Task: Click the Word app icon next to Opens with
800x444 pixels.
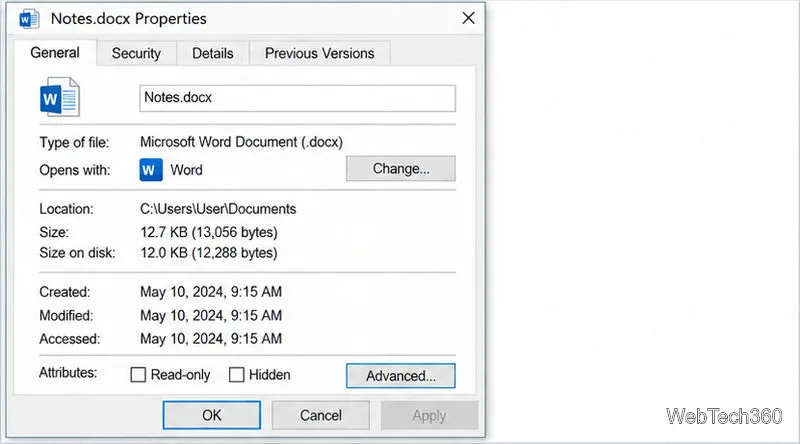Action: [151, 170]
